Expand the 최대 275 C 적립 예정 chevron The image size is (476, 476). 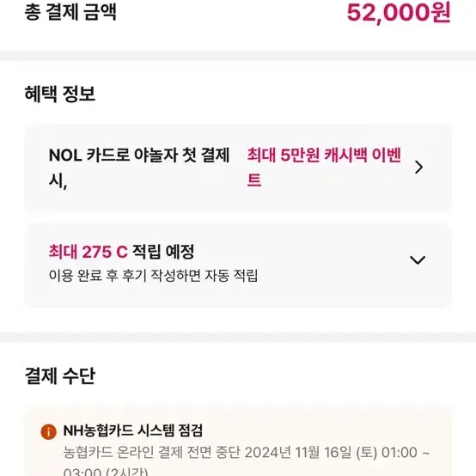click(418, 259)
